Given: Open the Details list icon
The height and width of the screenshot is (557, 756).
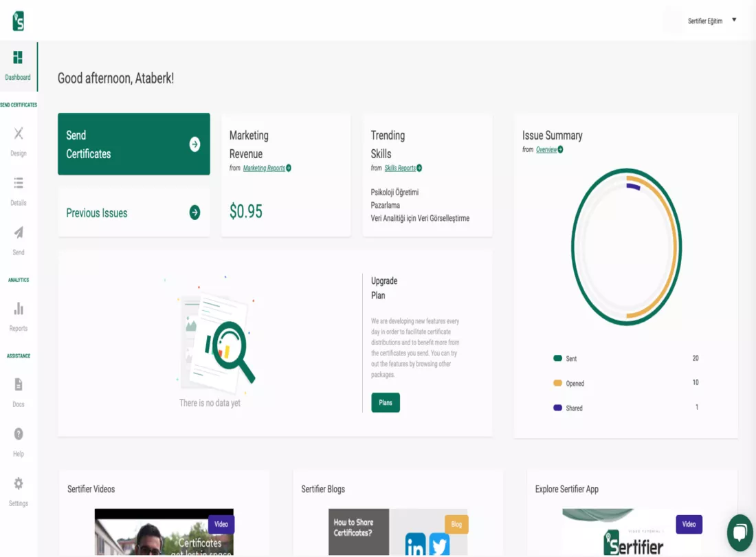Looking at the screenshot, I should (19, 183).
